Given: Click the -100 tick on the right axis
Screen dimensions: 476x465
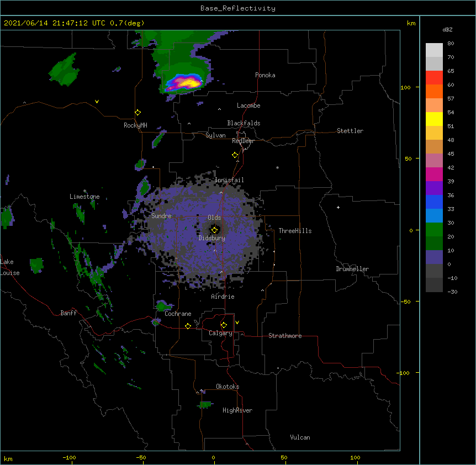Looking at the screenshot, I should [x=404, y=373].
